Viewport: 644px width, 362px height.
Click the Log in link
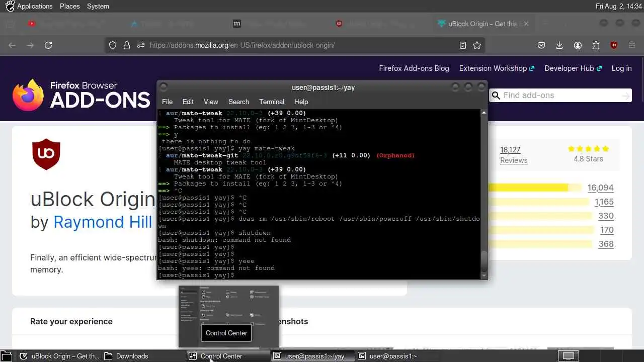[621, 68]
